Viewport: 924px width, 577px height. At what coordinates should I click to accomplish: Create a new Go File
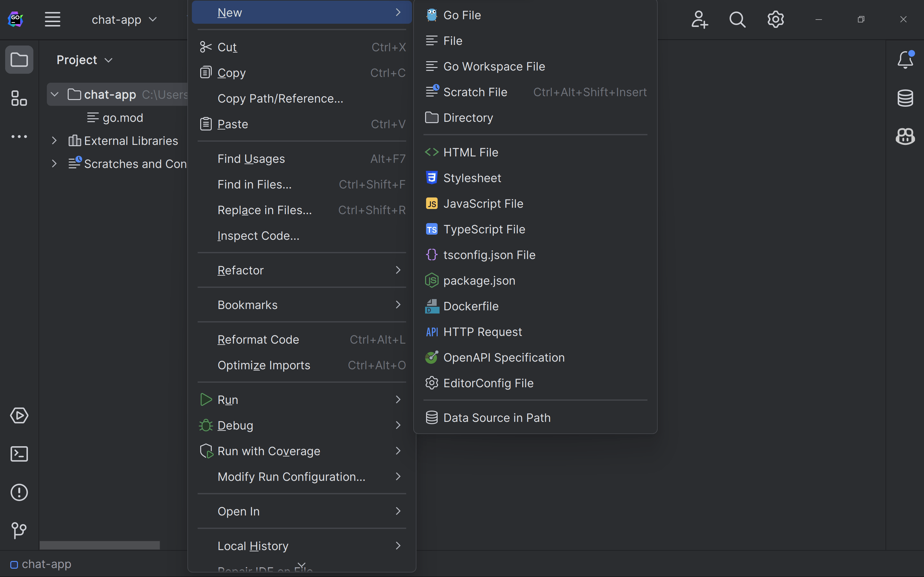(x=462, y=15)
